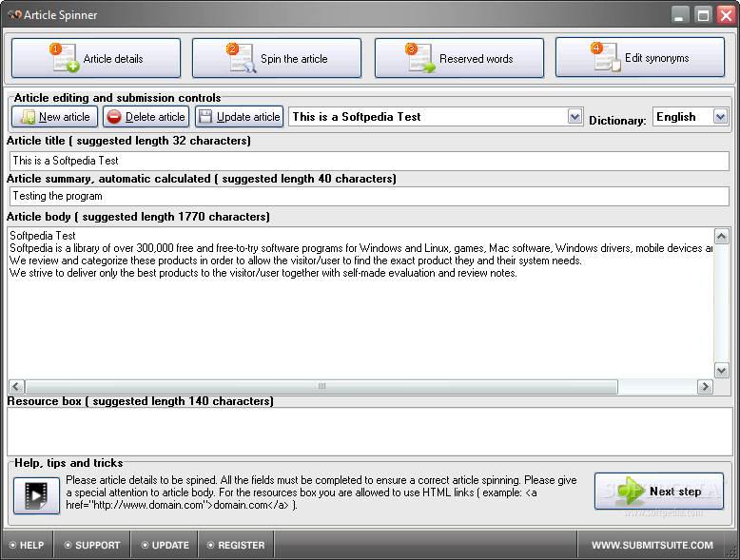The height and width of the screenshot is (560, 740).
Task: Click the Article details document-plus icon
Action: [65, 58]
